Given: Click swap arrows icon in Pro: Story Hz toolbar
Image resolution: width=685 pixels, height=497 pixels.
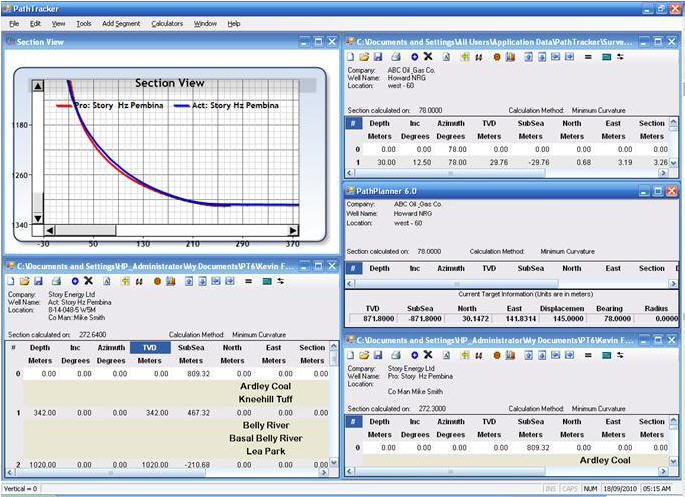Looking at the screenshot, I should click(x=620, y=355).
